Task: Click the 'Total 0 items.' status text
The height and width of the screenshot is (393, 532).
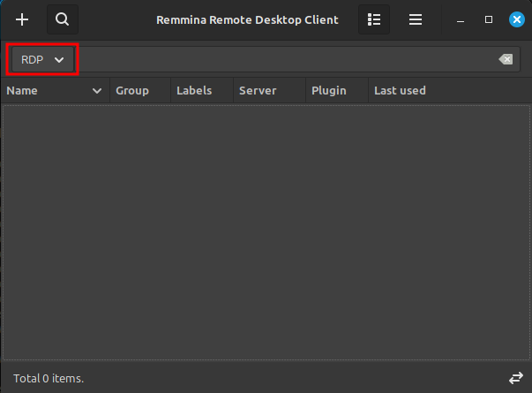Action: pyautogui.click(x=49, y=378)
